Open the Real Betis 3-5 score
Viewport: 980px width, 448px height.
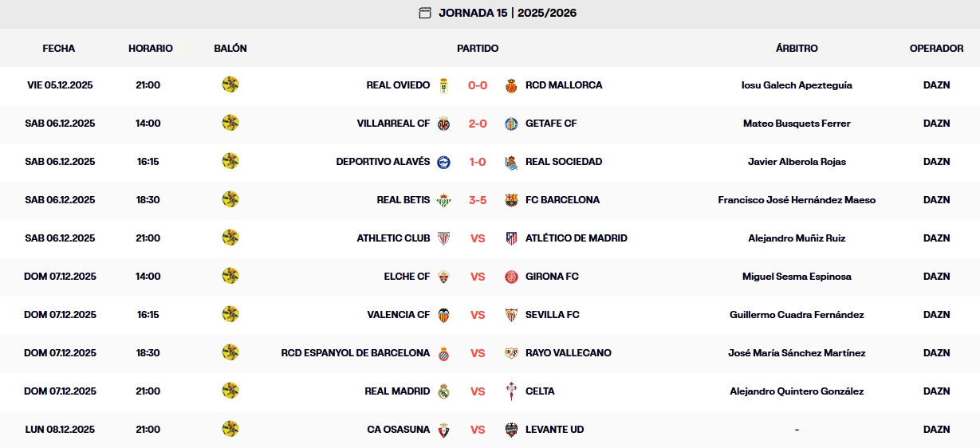pos(478,200)
